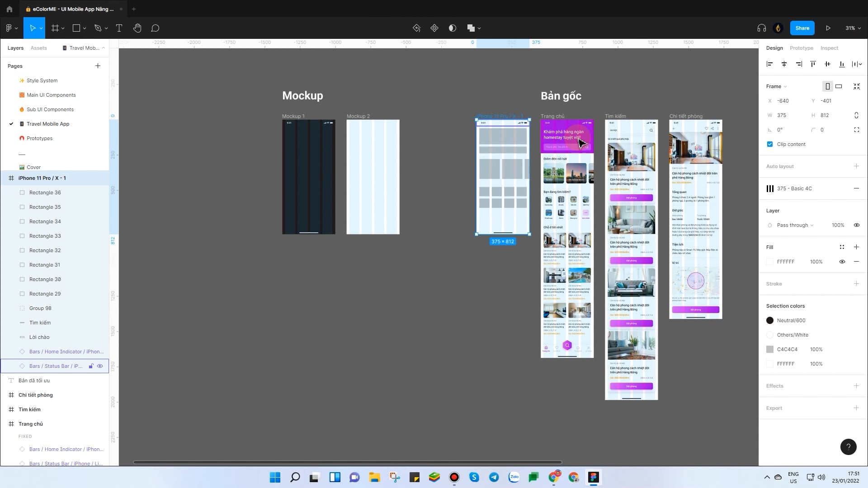Switch to the Assets tab
868x488 pixels.
(38, 48)
